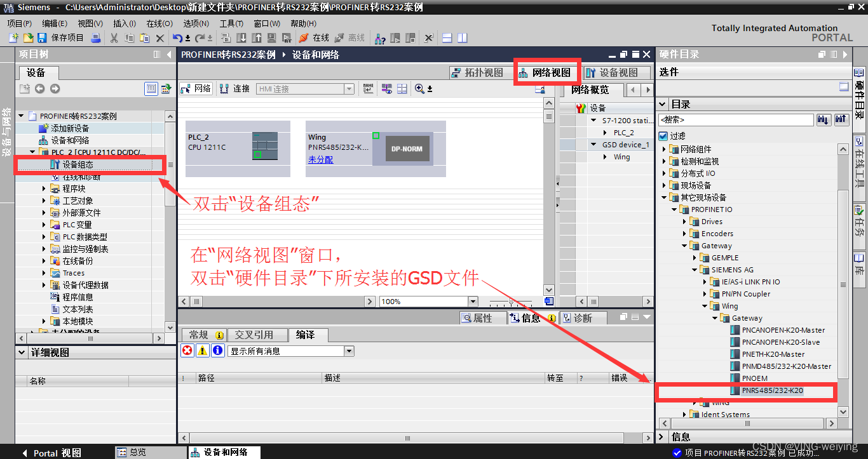The image size is (868, 459).
Task: Click the compile icon in toolbar
Action: point(226,38)
